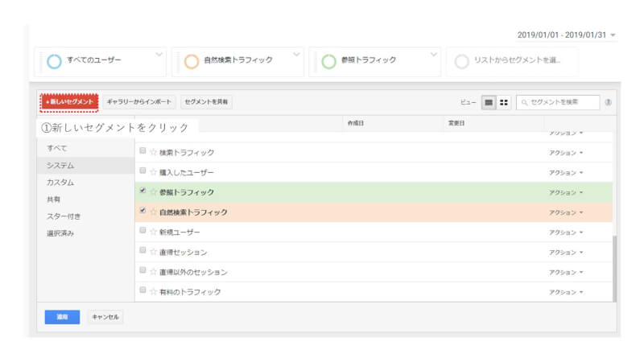Star the 直帰セッション segment
This screenshot has width=644, height=362.
[x=153, y=252]
